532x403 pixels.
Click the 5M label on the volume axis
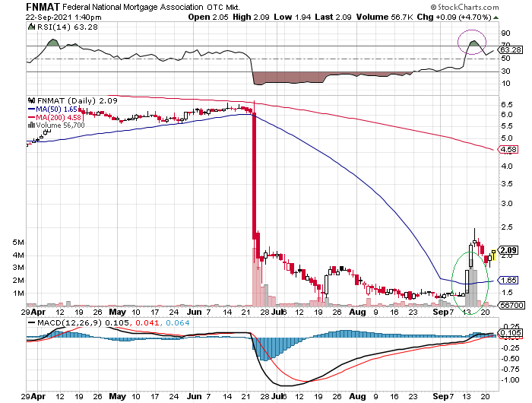pyautogui.click(x=18, y=243)
